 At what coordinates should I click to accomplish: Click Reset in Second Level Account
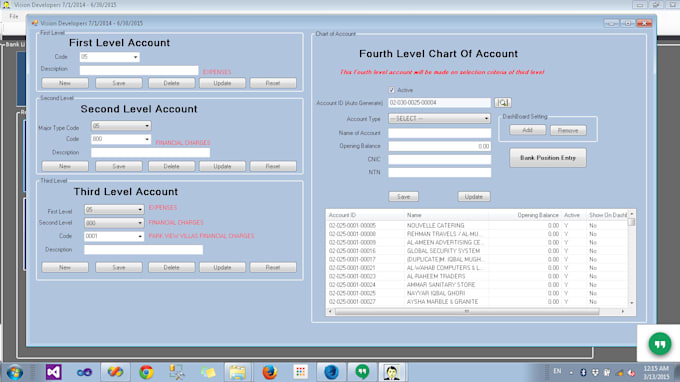tap(273, 166)
